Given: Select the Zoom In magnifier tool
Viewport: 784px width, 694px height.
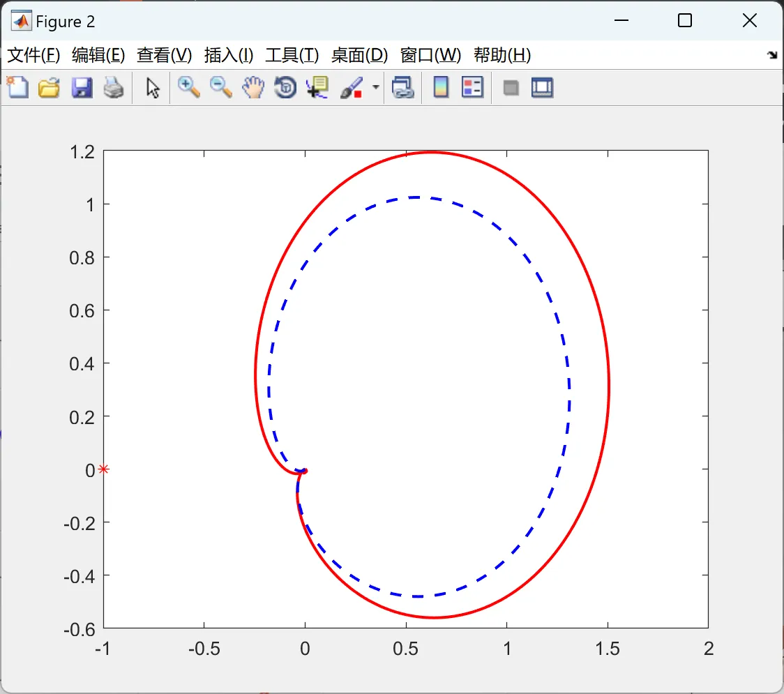Looking at the screenshot, I should [x=188, y=88].
